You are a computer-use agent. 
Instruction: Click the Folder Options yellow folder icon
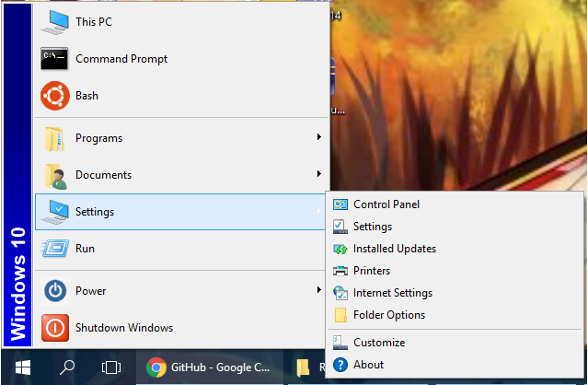tap(340, 315)
